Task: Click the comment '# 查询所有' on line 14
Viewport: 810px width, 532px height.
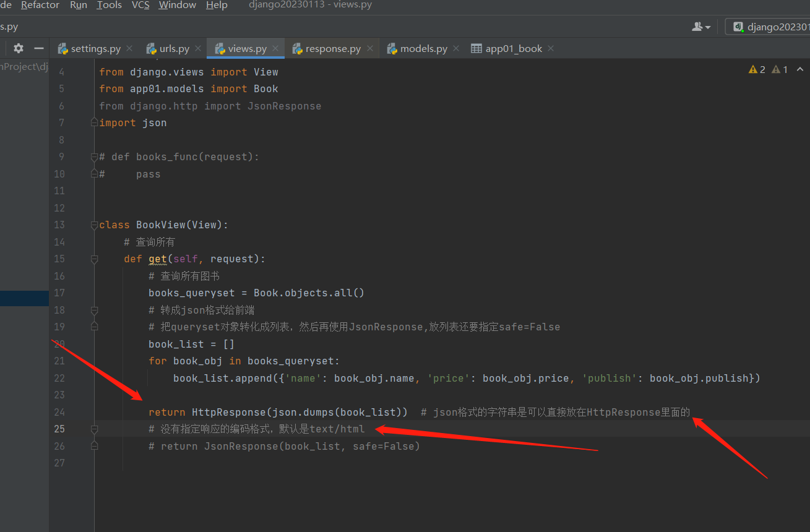Action: click(149, 242)
